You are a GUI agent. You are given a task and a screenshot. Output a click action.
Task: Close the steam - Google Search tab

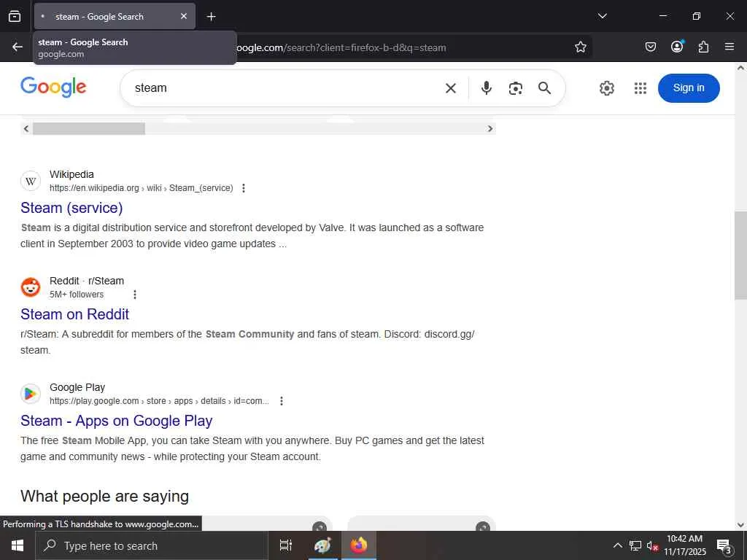click(184, 16)
